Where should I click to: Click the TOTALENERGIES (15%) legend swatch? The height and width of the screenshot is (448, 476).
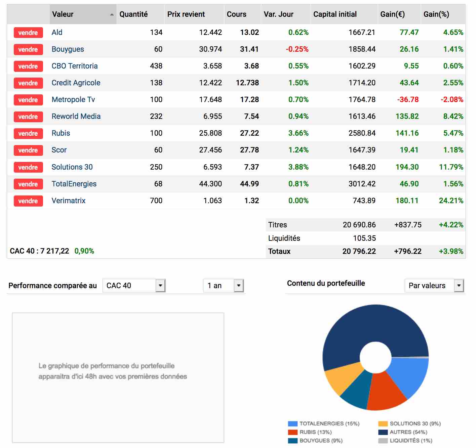293,424
